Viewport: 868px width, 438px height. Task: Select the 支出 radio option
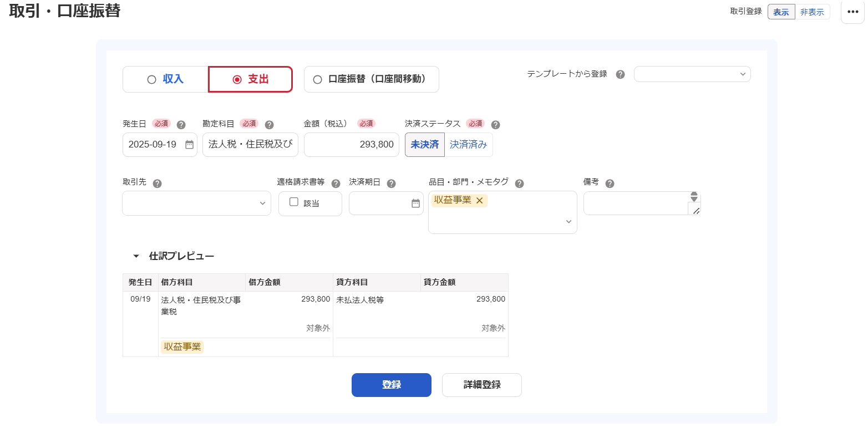pyautogui.click(x=250, y=79)
